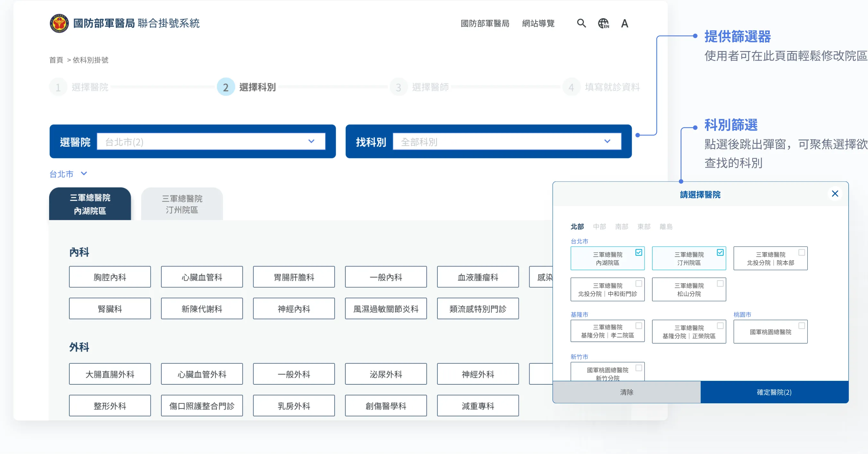This screenshot has height=454, width=868.
Task: Click the step 2 circle indicator
Action: (225, 87)
